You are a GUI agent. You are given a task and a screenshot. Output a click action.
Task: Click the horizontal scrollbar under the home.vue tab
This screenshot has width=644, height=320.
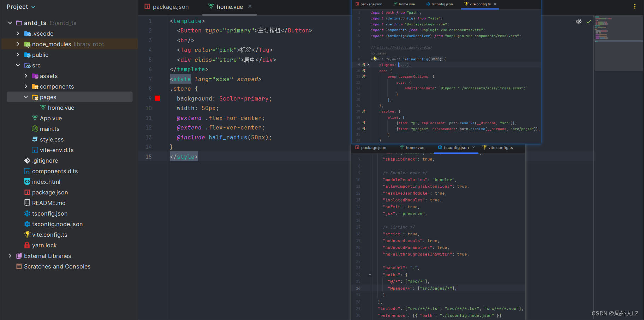(x=229, y=15)
